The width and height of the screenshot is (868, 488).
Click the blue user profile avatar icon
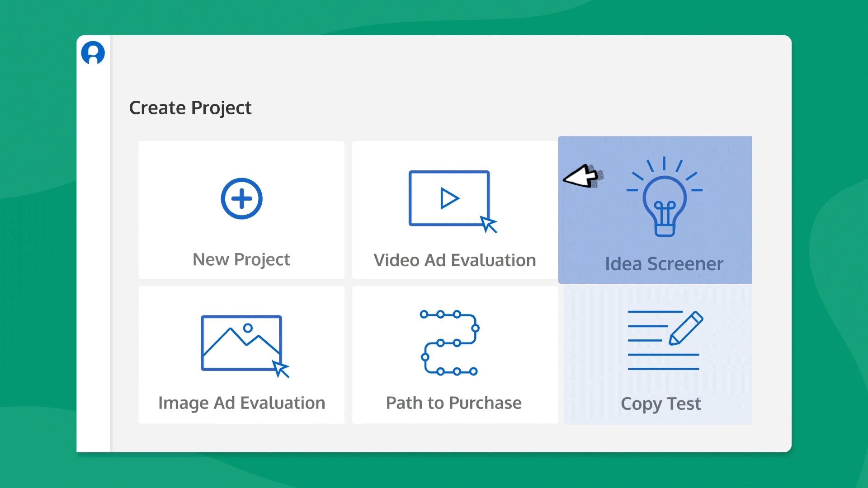click(x=93, y=53)
